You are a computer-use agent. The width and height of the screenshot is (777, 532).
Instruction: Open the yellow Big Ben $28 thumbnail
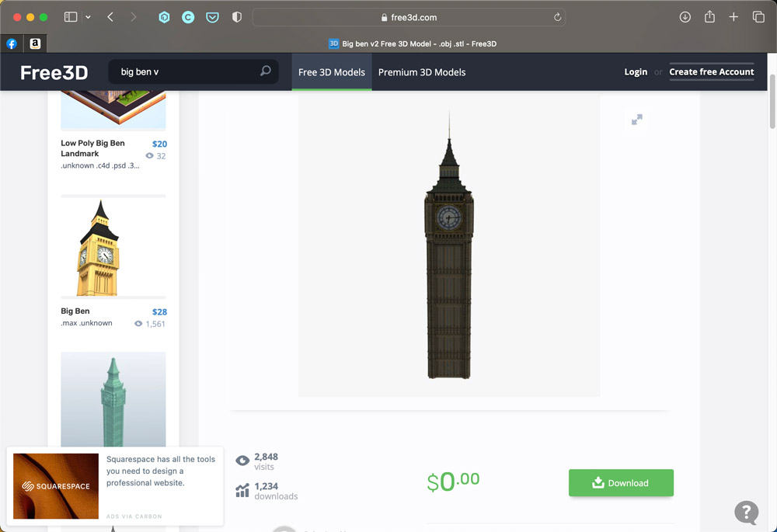[99, 247]
